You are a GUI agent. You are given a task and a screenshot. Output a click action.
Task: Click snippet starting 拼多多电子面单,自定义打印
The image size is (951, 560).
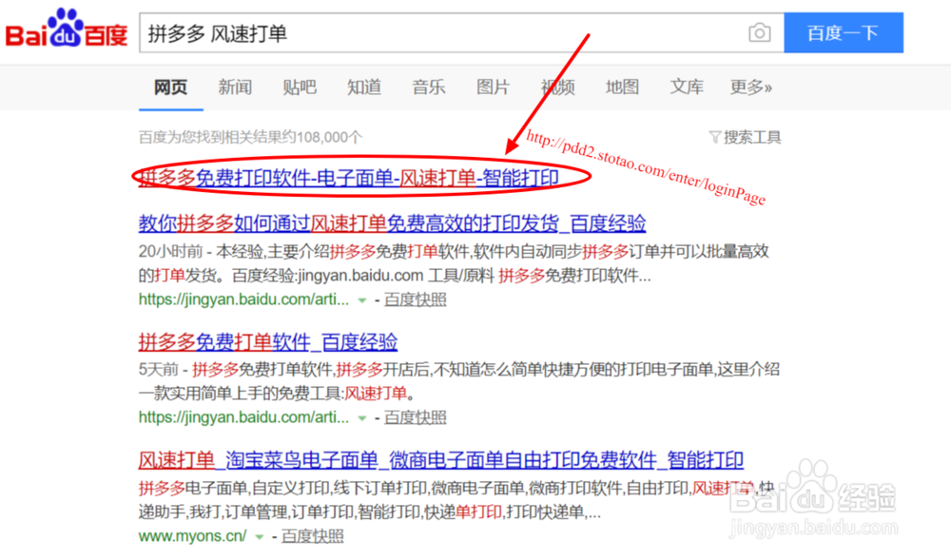(x=456, y=500)
